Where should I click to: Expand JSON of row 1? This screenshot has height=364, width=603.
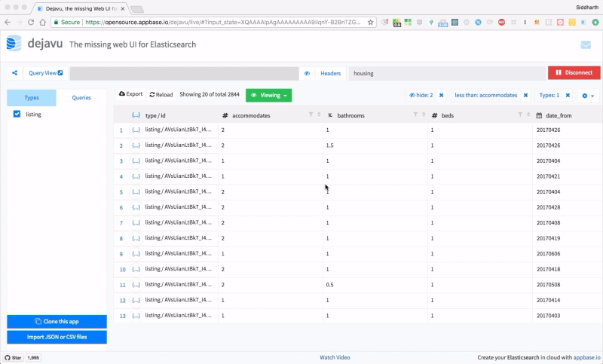136,130
